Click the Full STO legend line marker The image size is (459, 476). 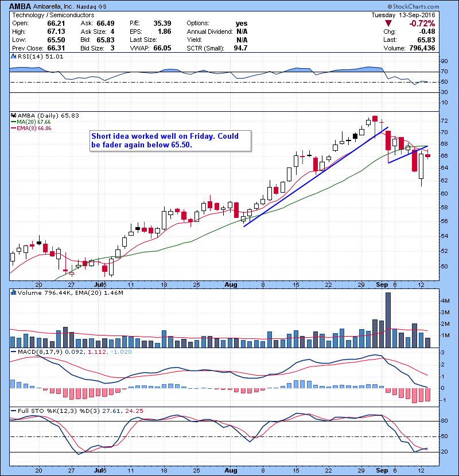(13, 411)
